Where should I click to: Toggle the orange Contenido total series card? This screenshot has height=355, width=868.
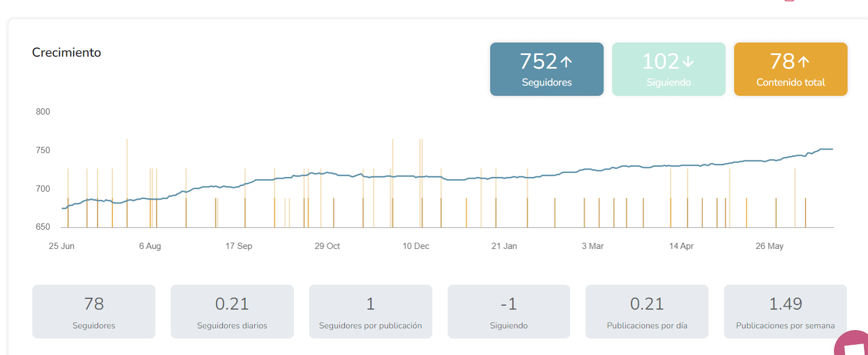790,69
